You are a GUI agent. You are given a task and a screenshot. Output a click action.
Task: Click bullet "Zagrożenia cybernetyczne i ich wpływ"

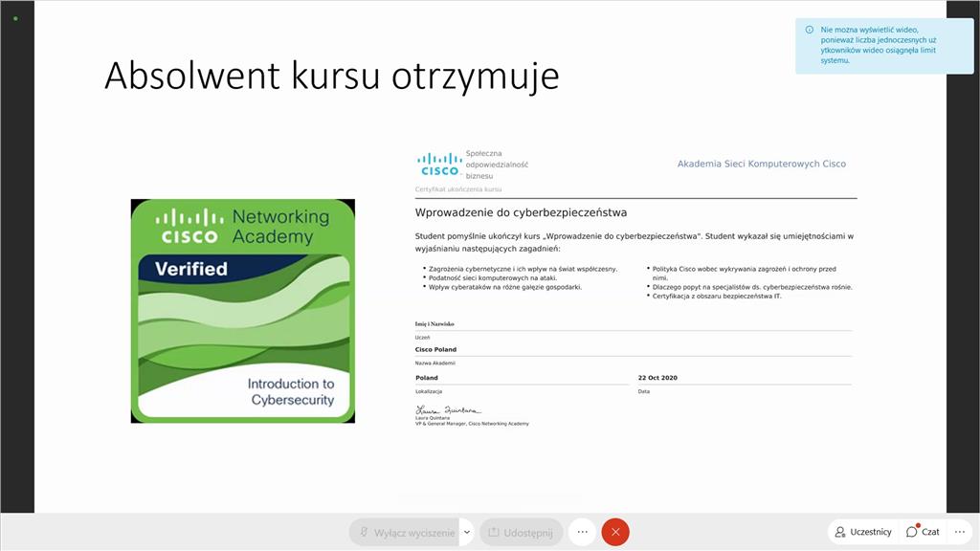[x=523, y=269]
